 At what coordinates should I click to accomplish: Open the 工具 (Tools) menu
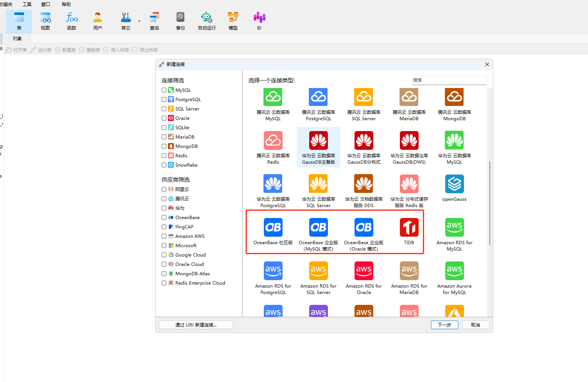pos(27,4)
